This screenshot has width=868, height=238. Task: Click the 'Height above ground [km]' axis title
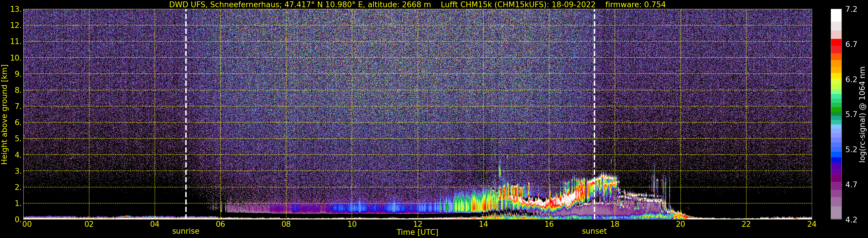[x=4, y=114]
